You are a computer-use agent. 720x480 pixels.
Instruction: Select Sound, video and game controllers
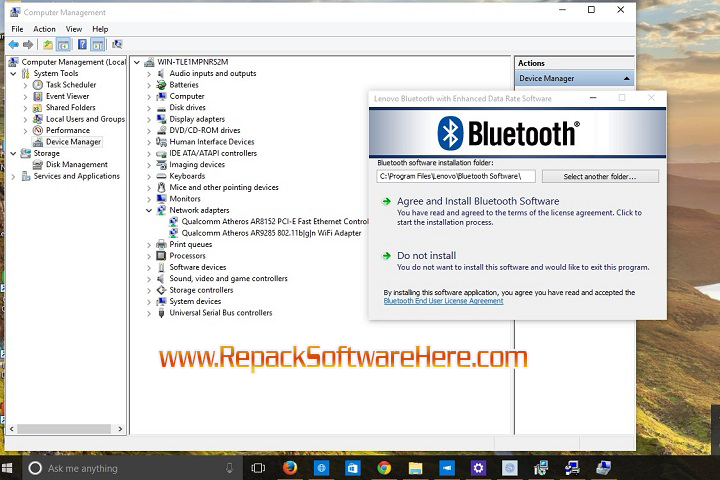pos(228,278)
